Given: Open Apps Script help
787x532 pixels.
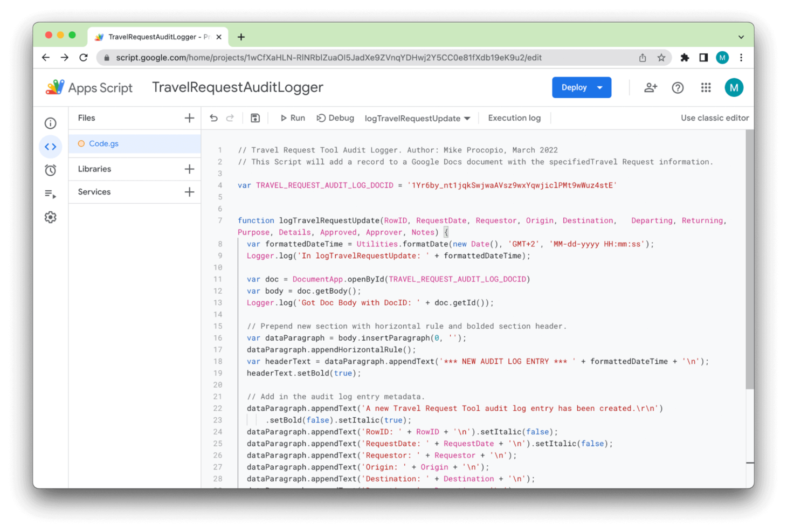Looking at the screenshot, I should (678, 87).
